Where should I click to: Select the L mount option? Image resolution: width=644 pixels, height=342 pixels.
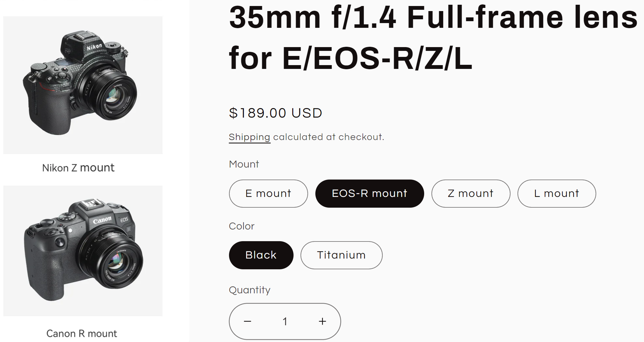click(x=557, y=193)
